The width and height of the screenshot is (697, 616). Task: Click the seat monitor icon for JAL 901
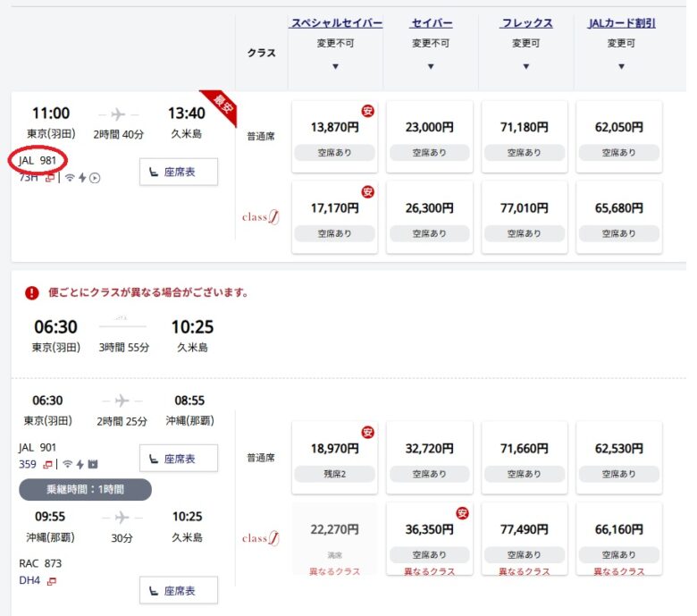pyautogui.click(x=92, y=464)
